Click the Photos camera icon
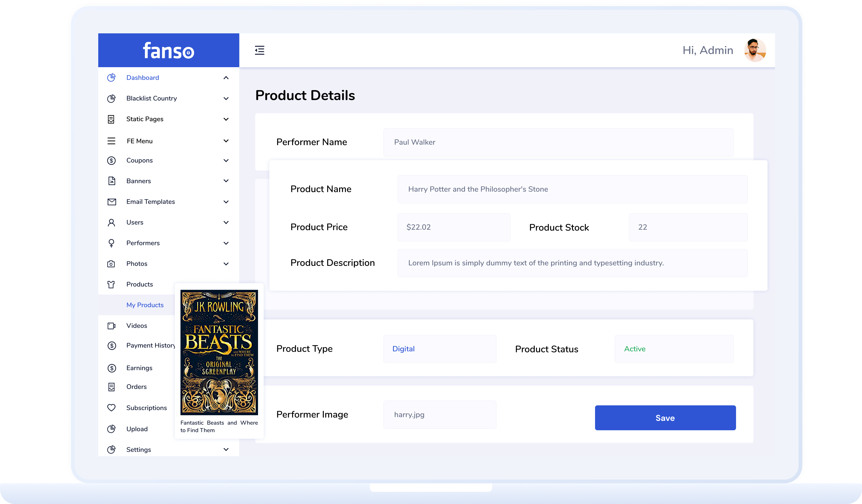Viewport: 862px width, 504px height. (111, 264)
